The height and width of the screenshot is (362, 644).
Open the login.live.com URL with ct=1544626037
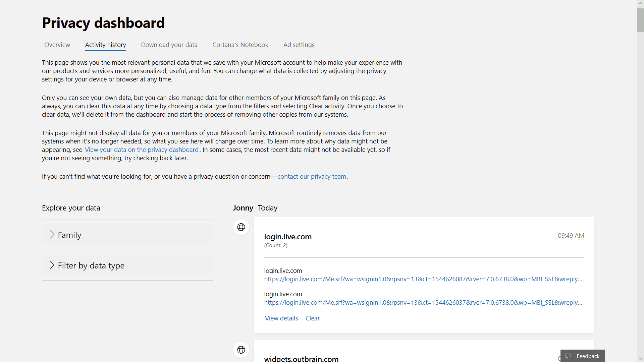[x=423, y=303]
